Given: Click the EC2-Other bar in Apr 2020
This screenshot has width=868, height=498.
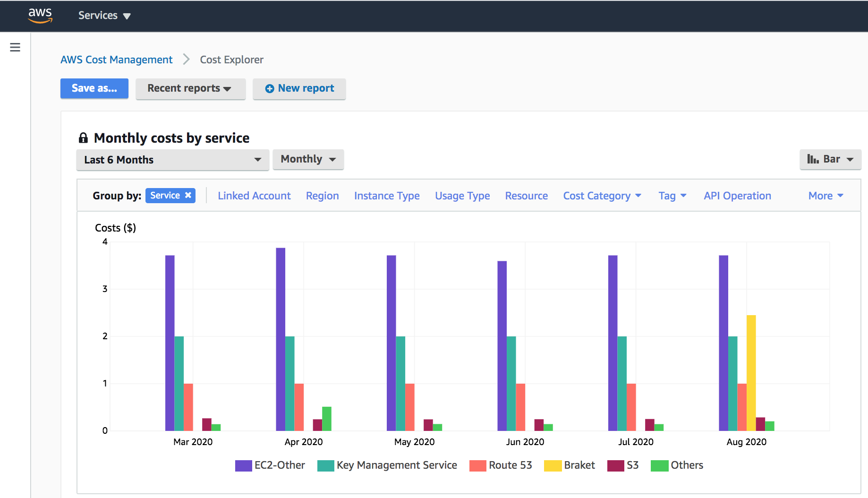Looking at the screenshot, I should (281, 339).
